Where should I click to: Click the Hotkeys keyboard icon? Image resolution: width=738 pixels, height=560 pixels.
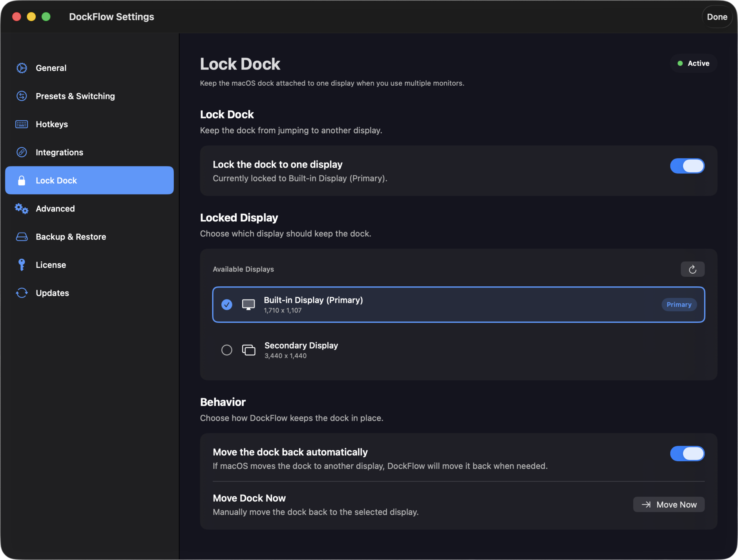pos(22,124)
